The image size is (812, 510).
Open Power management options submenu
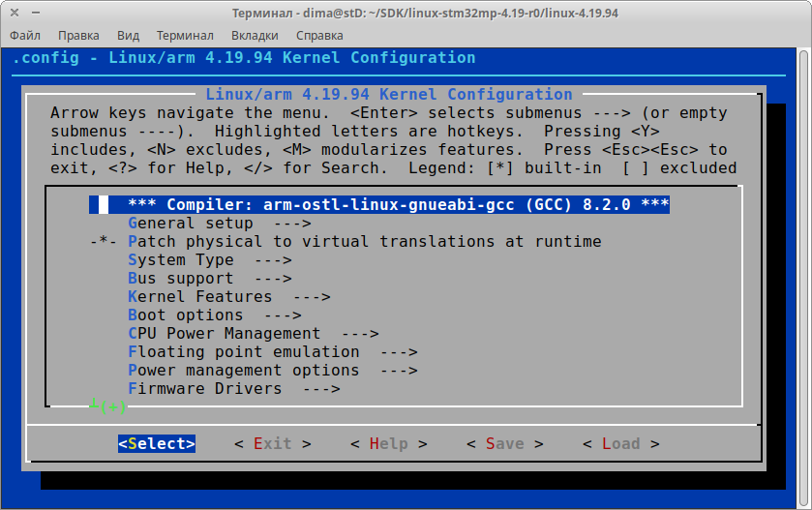pos(272,371)
